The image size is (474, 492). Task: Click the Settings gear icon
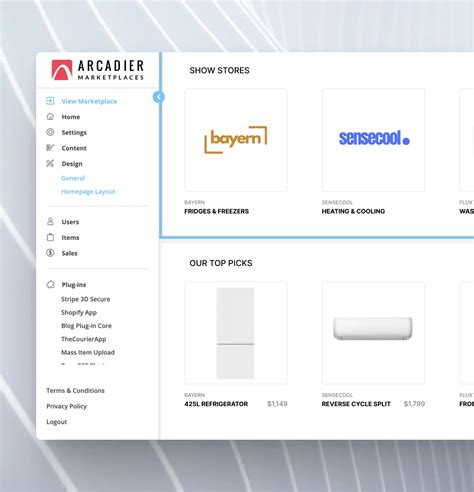50,132
